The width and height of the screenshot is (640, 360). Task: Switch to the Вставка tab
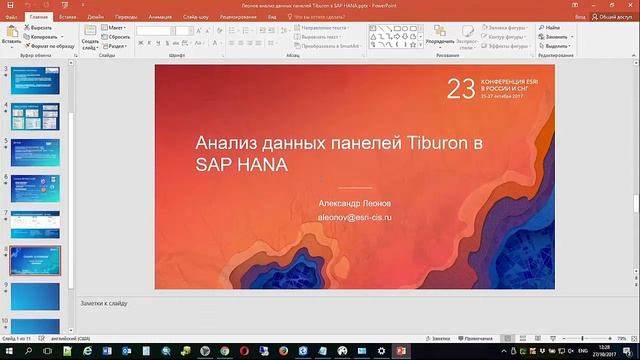tap(67, 17)
